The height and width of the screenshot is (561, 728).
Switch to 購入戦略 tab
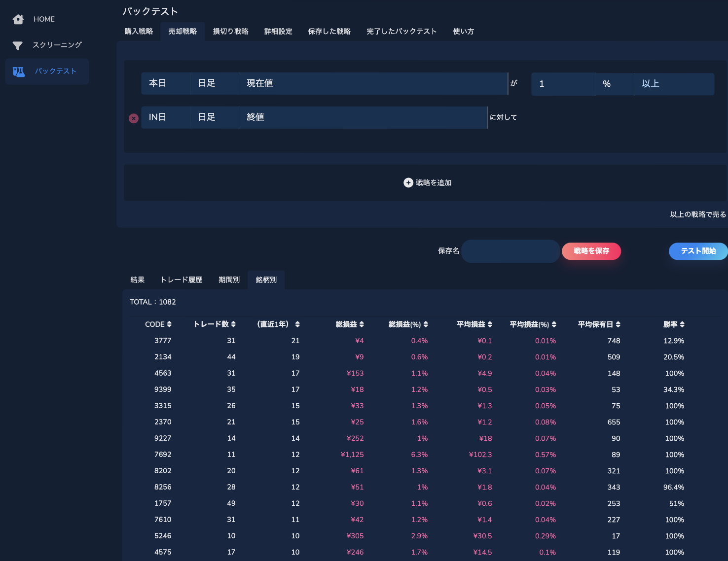tap(139, 32)
